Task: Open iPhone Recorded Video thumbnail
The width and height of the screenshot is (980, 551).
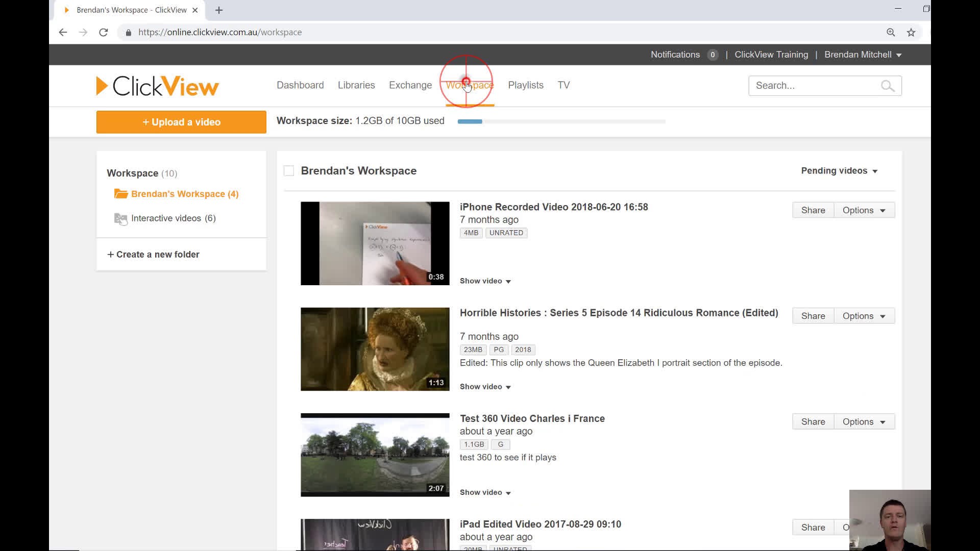Action: (375, 243)
